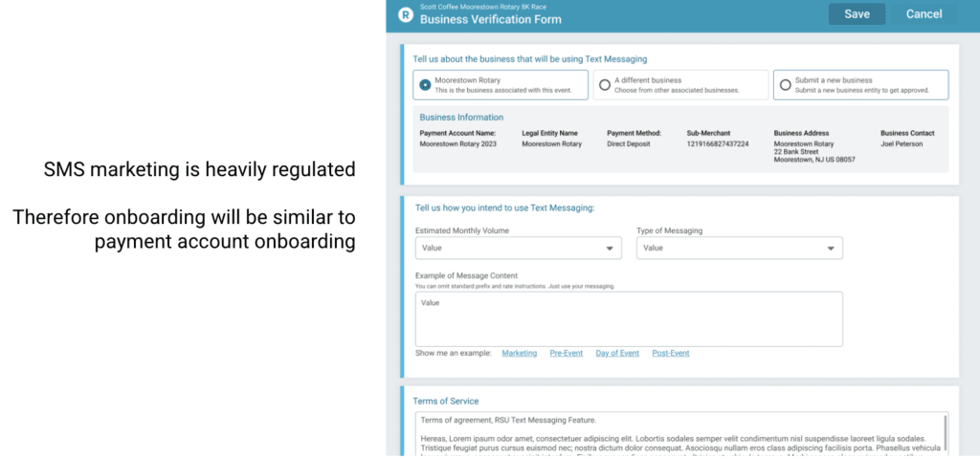980x459 pixels.
Task: Select Submit a new business option
Action: click(x=785, y=85)
